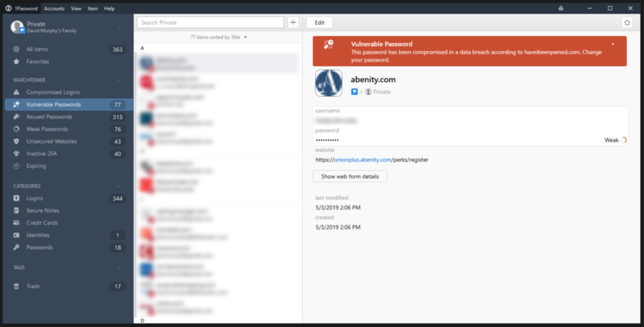Maximize the 1Password window

(610, 9)
